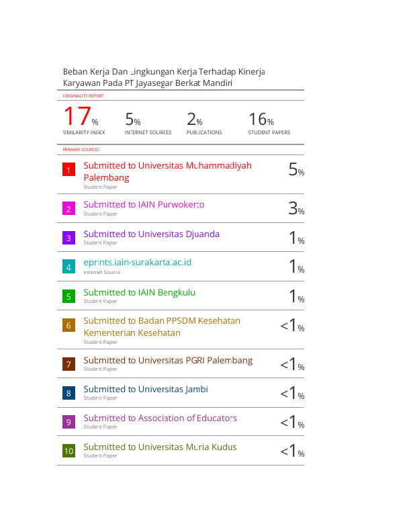Open eprints.iain-surakarta.ac.id internet source

pyautogui.click(x=138, y=262)
